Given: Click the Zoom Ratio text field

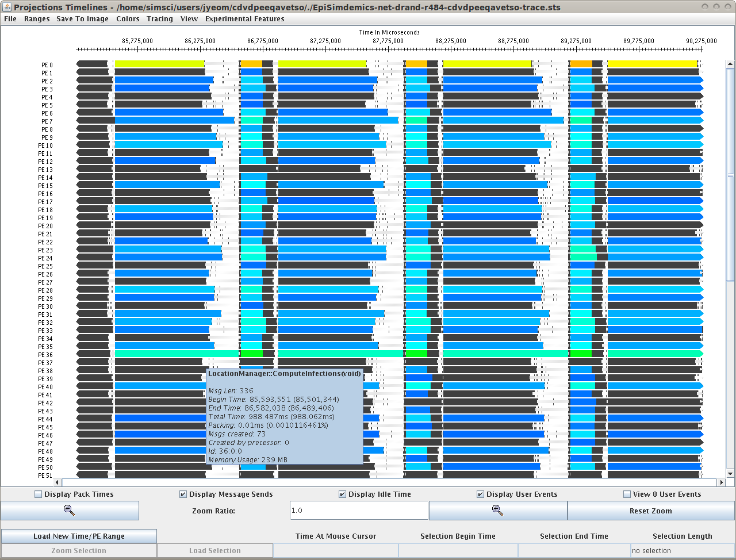Looking at the screenshot, I should pyautogui.click(x=359, y=511).
